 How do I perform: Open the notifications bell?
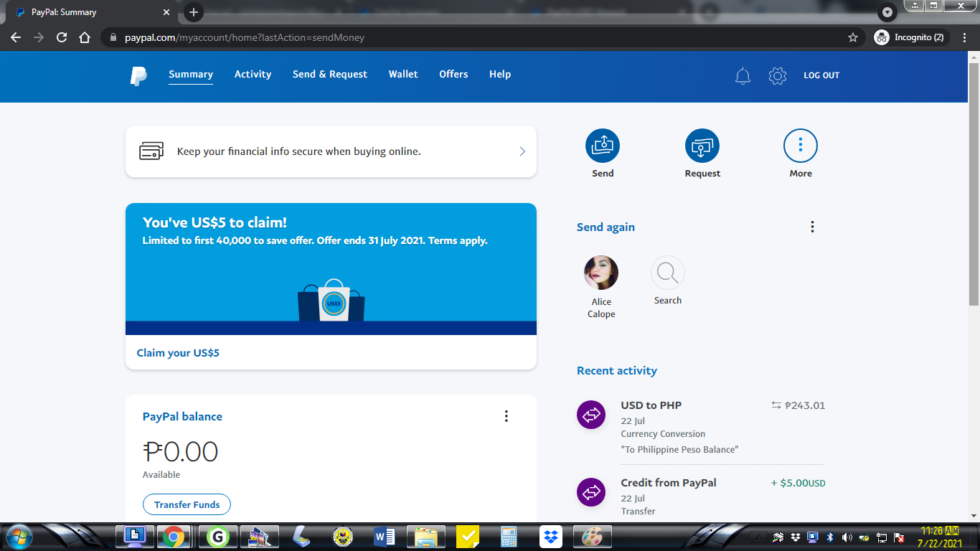click(743, 76)
